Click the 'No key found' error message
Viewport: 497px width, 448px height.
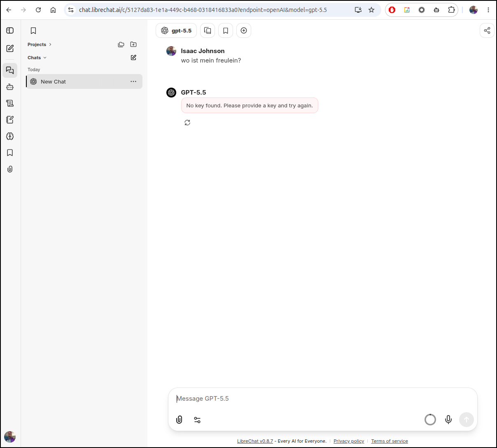[250, 105]
